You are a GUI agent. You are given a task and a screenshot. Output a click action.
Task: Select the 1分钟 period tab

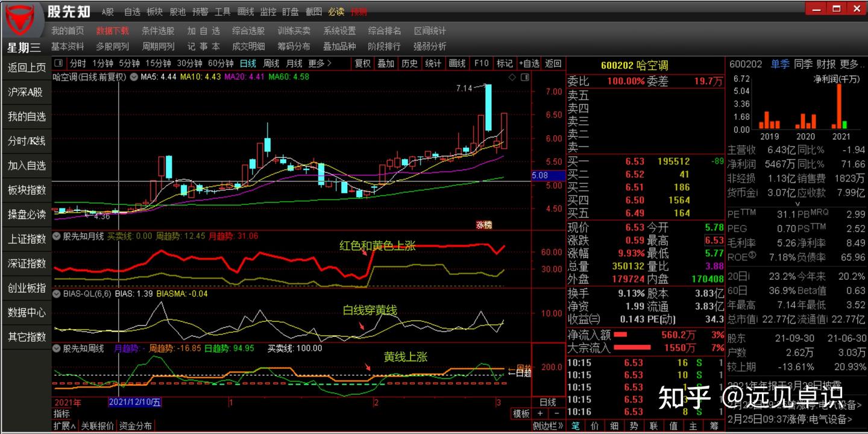(103, 63)
